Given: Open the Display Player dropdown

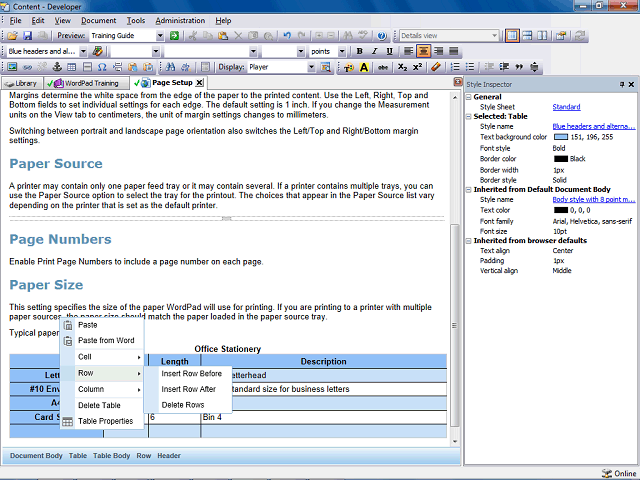Looking at the screenshot, I should click(311, 67).
